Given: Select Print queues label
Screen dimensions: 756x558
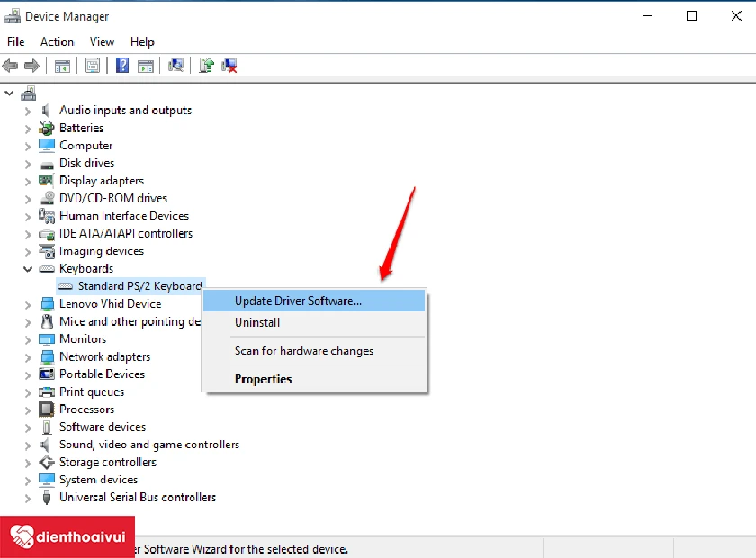Looking at the screenshot, I should pos(92,392).
